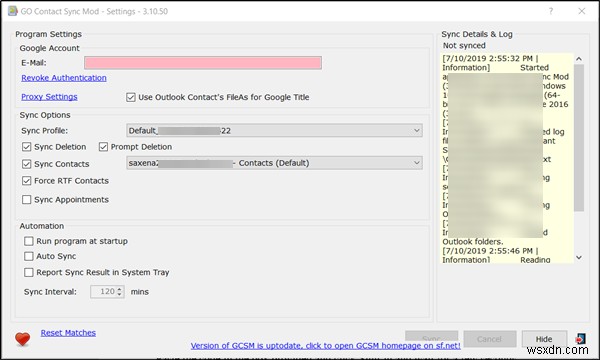The width and height of the screenshot is (600, 360).
Task: Click the Reset Matches link
Action: click(68, 333)
